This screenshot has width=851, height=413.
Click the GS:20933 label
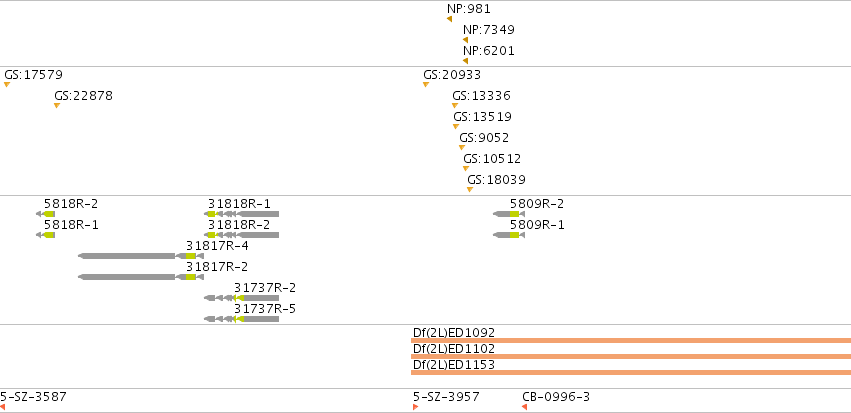point(452,75)
